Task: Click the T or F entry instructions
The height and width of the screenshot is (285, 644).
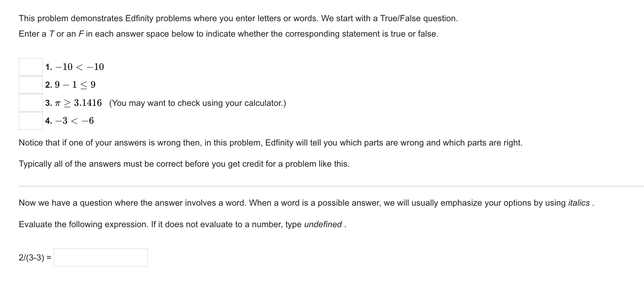Action: click(228, 34)
